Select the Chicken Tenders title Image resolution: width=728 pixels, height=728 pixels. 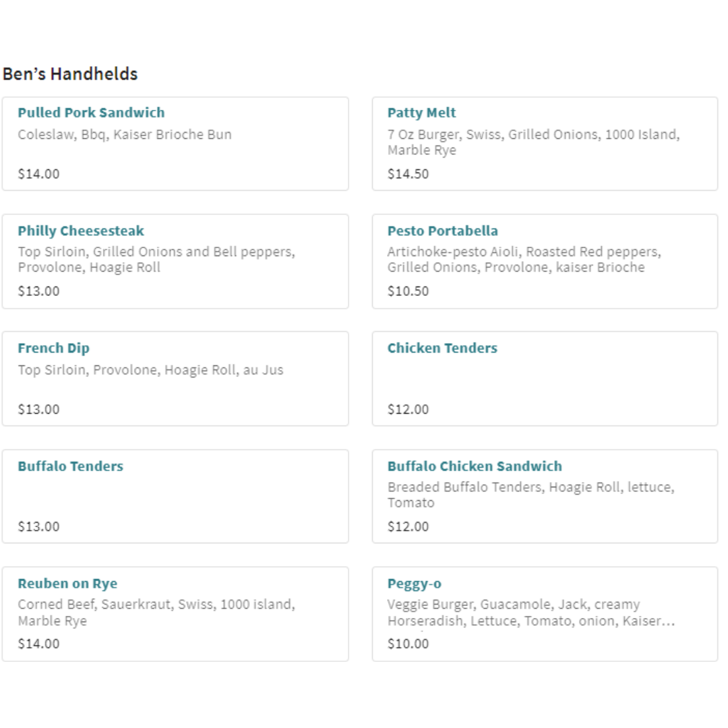click(442, 348)
